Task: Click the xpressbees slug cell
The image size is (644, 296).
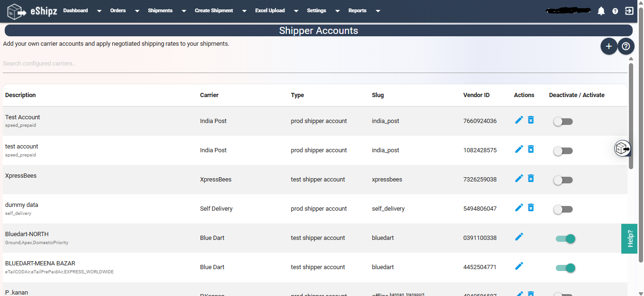Action: click(x=387, y=179)
